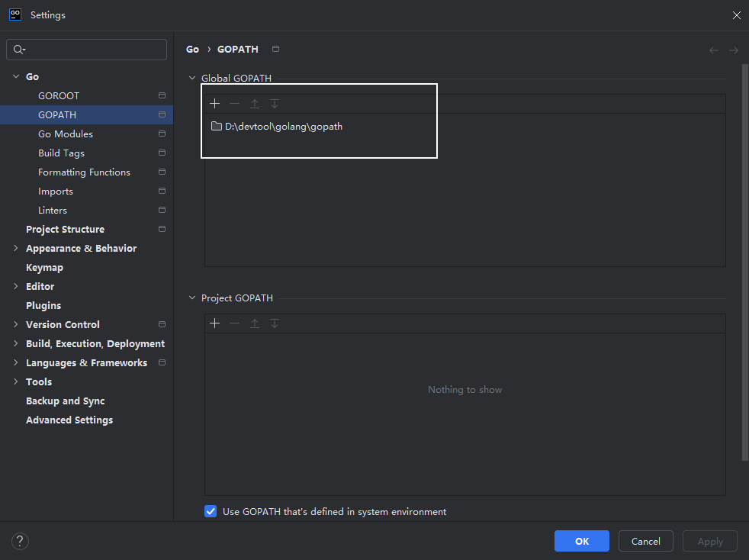Screen dimensions: 749x560
Task: Click remove icon in Global GOPATH toolbar
Action: click(x=234, y=104)
